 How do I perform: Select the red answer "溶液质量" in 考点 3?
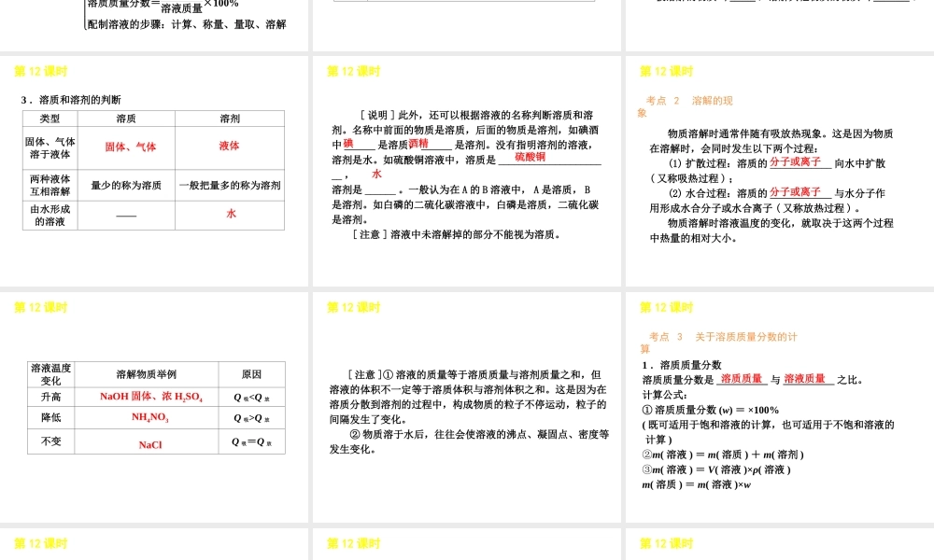(x=805, y=380)
